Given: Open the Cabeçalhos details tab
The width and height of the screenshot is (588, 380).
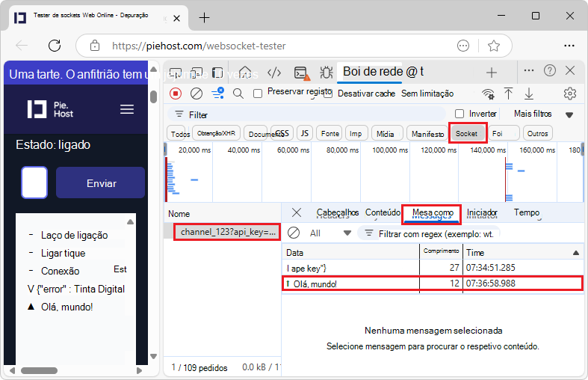Looking at the screenshot, I should pyautogui.click(x=338, y=212).
